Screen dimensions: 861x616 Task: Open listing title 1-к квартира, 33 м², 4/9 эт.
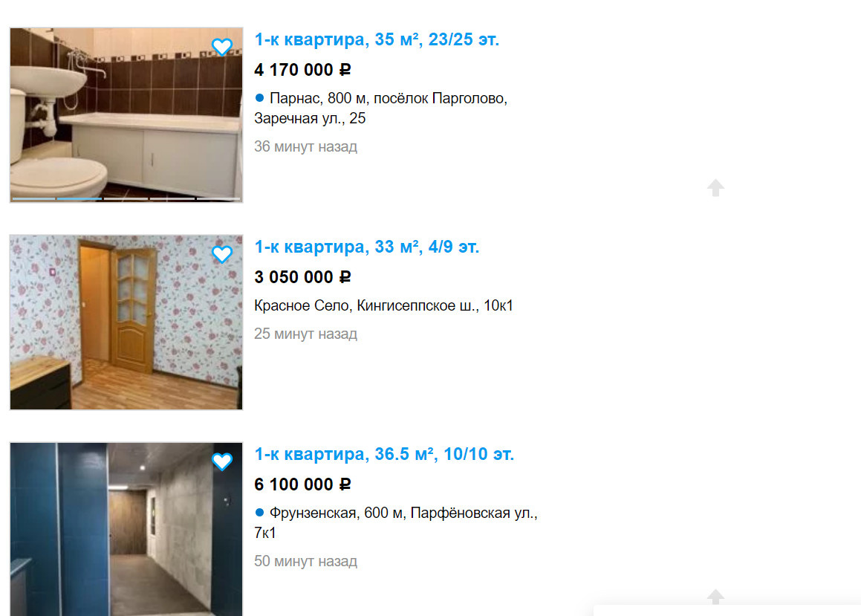click(x=366, y=247)
